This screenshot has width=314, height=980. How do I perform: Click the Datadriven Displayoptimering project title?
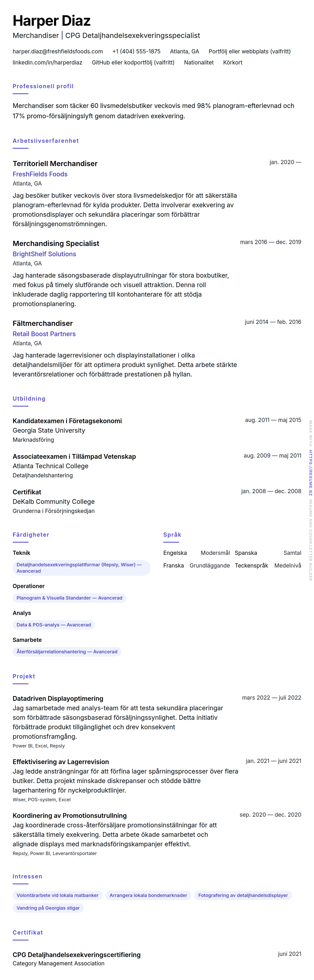click(58, 698)
